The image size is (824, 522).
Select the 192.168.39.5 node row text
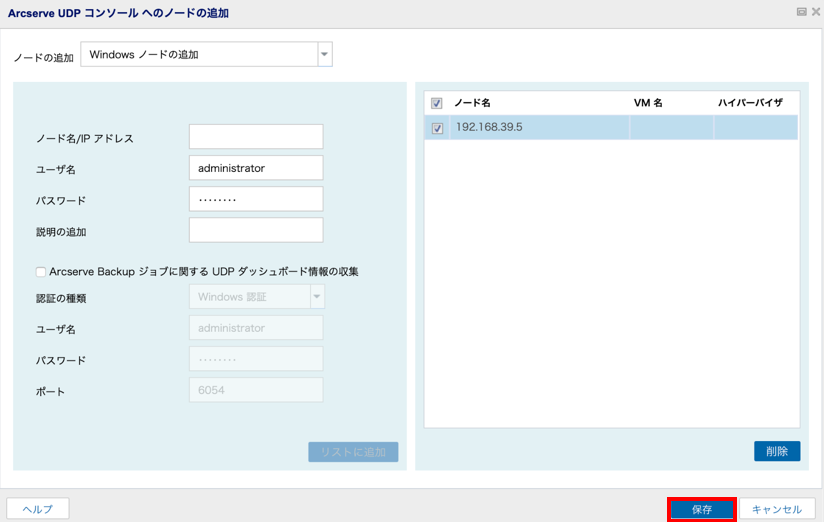[489, 127]
